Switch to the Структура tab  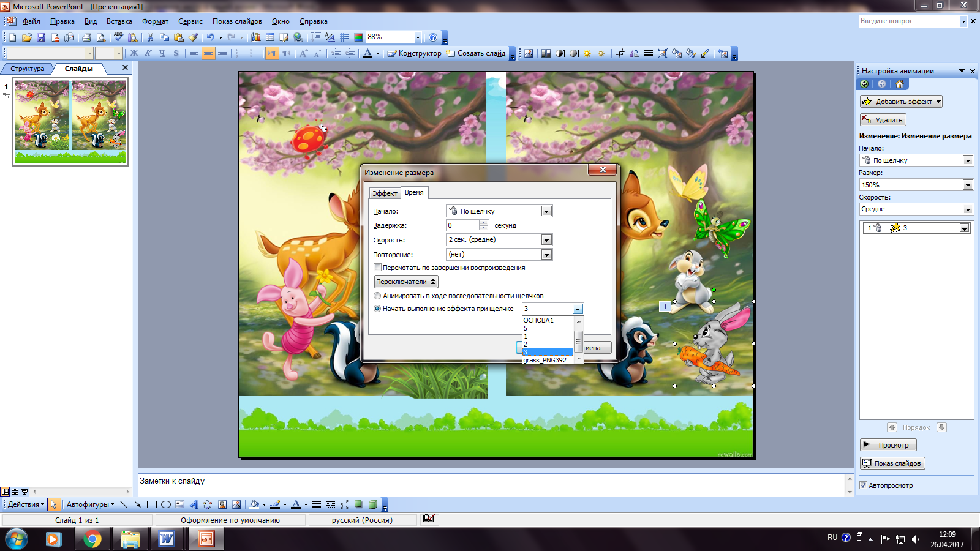[x=27, y=69]
